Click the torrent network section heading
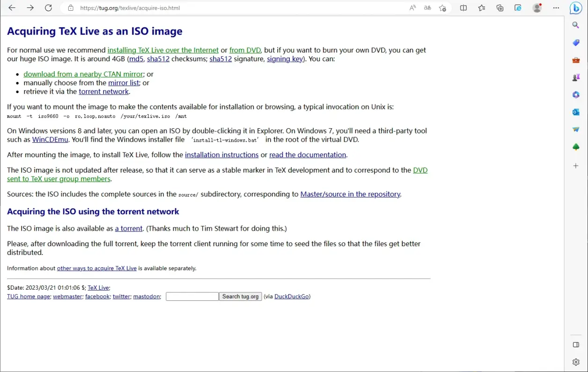Screen dimensions: 588x372 click(93, 212)
